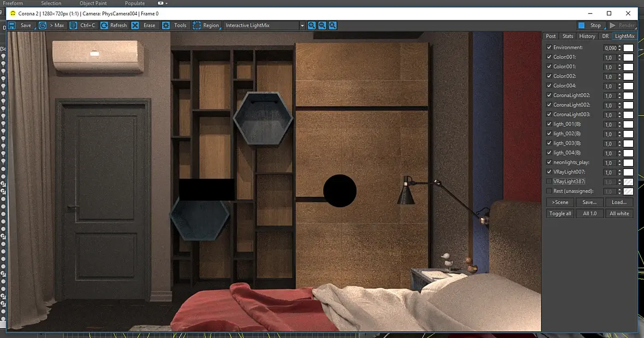Switch to the Stats tab
This screenshot has width=644, height=338.
568,36
